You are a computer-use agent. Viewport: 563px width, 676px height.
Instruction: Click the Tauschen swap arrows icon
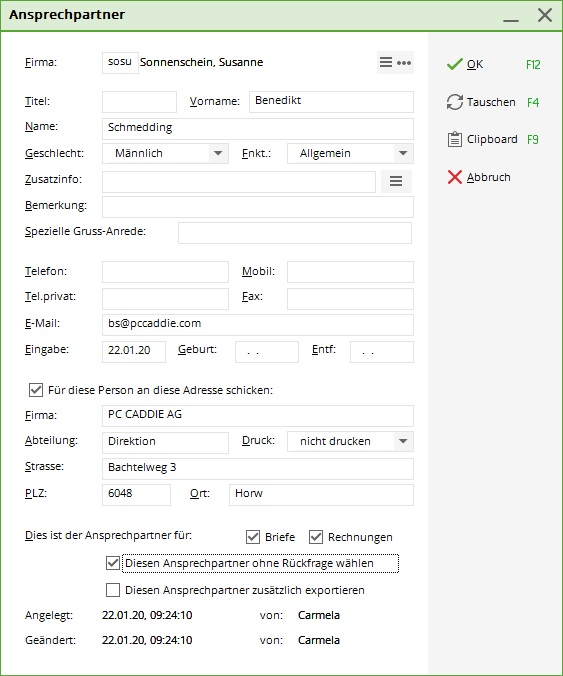(x=454, y=102)
